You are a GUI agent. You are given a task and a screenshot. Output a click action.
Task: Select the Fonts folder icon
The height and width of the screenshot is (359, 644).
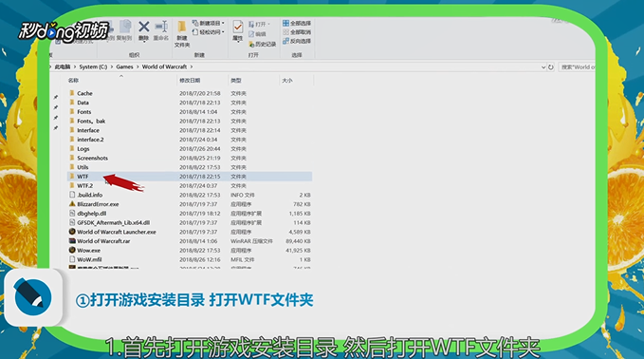tap(72, 112)
